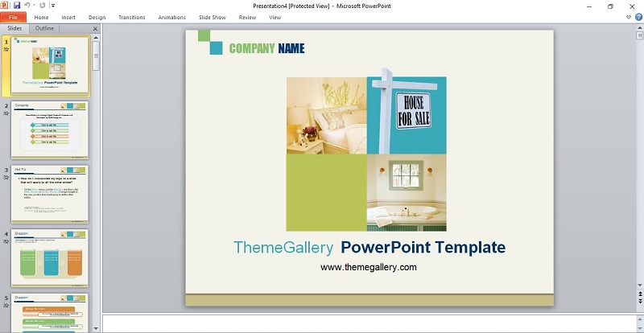Switch to the Design ribbon tab
The width and height of the screenshot is (644, 333).
(x=97, y=17)
